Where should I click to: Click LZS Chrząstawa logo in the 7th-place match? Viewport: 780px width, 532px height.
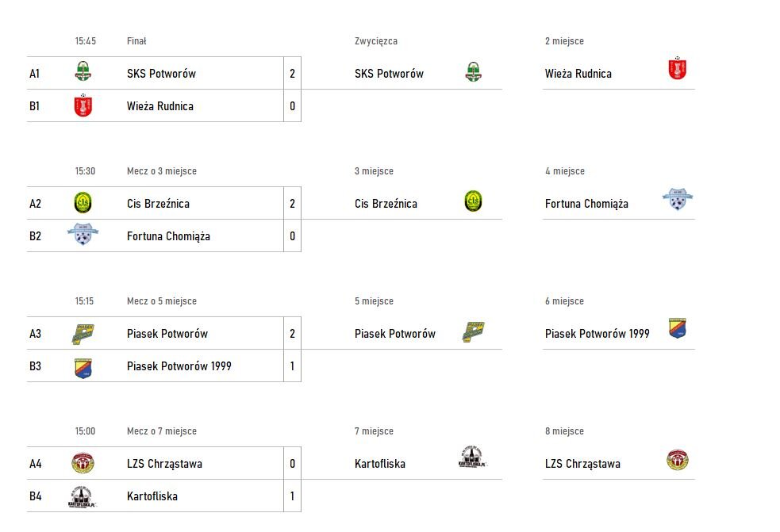[x=83, y=463]
